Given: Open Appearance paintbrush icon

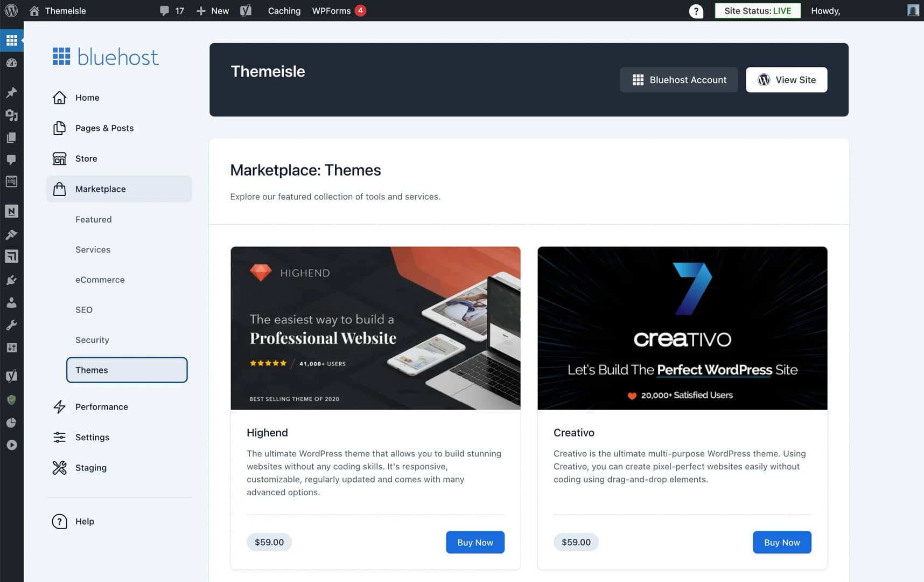Looking at the screenshot, I should (x=11, y=234).
